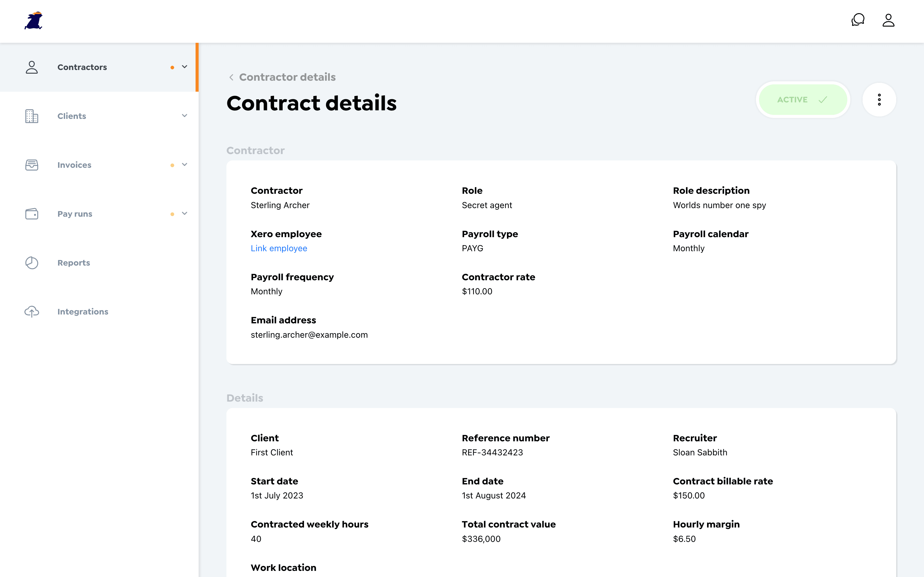Viewport: 924px width, 577px height.
Task: Click the user profile icon top right
Action: point(888,20)
